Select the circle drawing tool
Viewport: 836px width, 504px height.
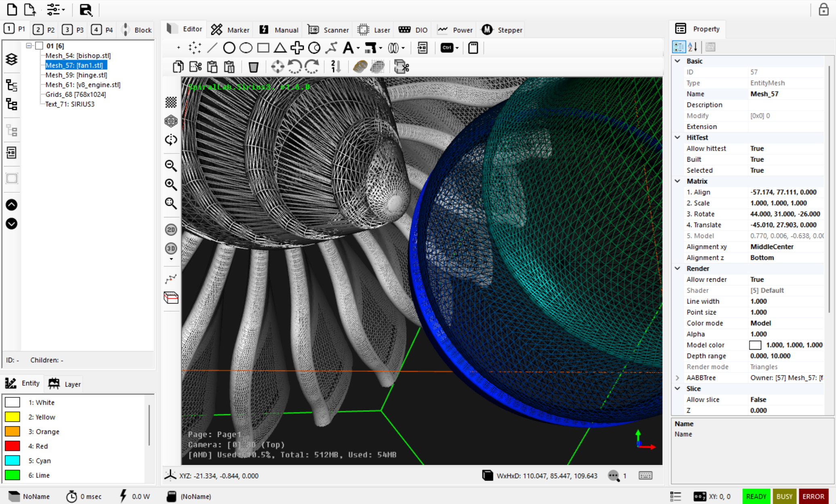229,48
